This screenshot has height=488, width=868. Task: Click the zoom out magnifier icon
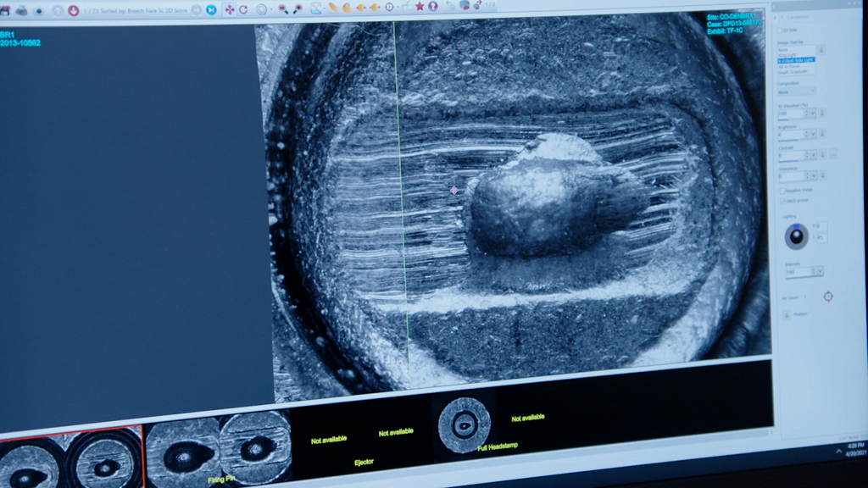tap(283, 8)
